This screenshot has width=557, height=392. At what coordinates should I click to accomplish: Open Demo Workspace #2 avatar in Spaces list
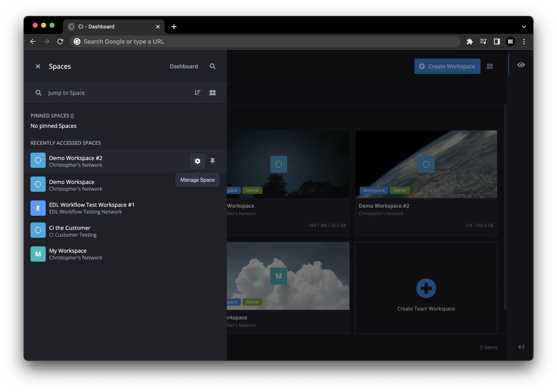(38, 160)
